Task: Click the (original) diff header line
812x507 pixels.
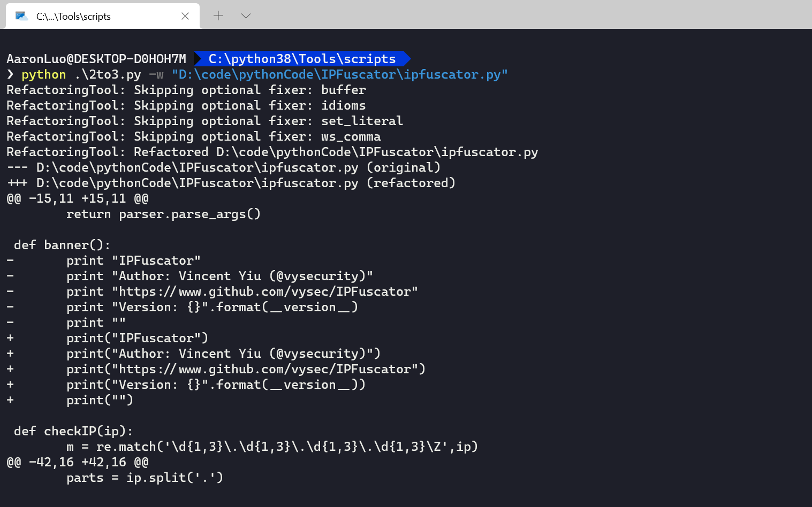Action: click(223, 167)
